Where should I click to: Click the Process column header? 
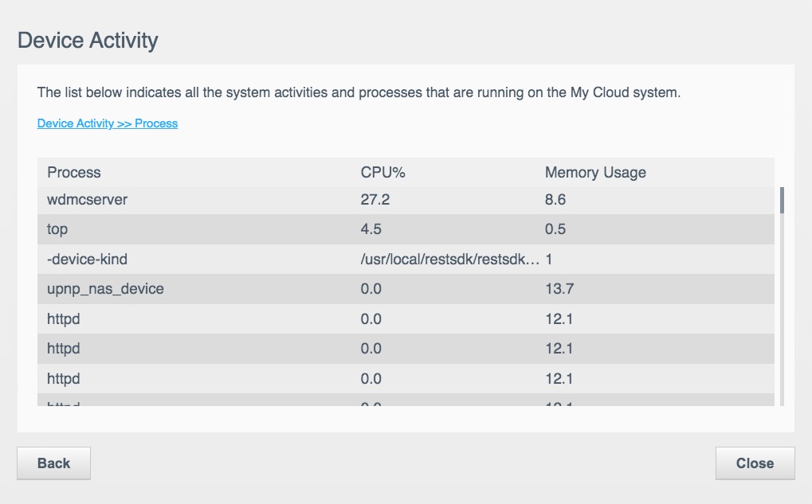(74, 172)
